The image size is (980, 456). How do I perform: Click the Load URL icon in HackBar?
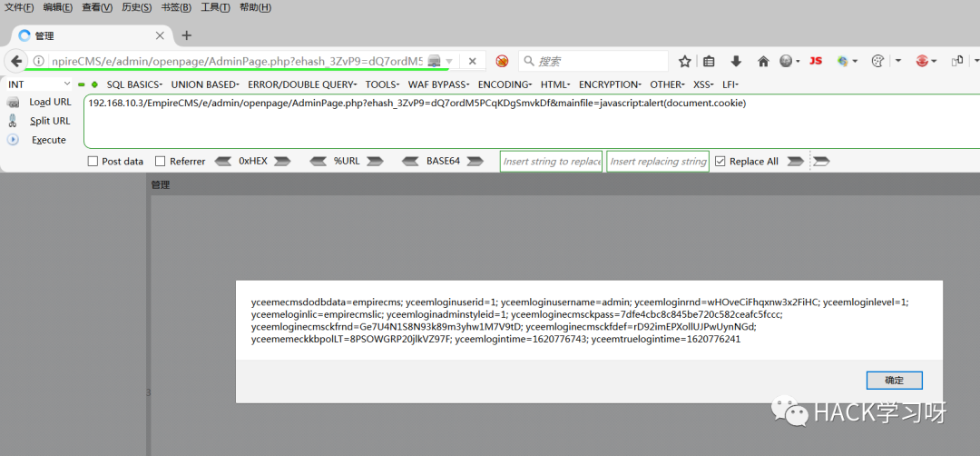coord(13,103)
